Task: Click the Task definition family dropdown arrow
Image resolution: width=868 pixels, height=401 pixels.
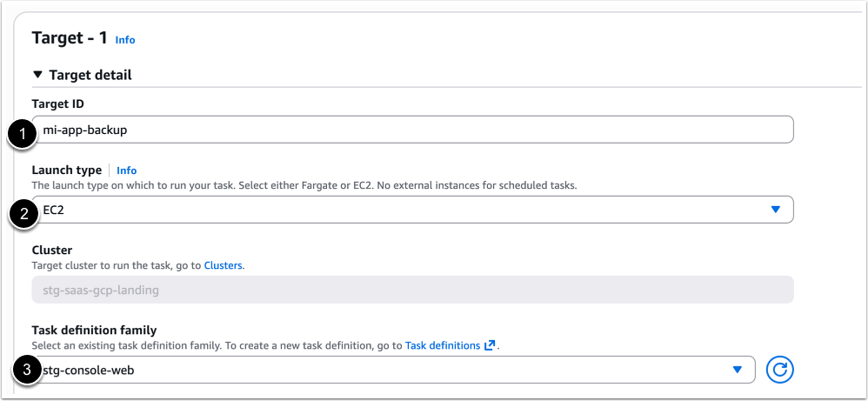Action: coord(738,370)
